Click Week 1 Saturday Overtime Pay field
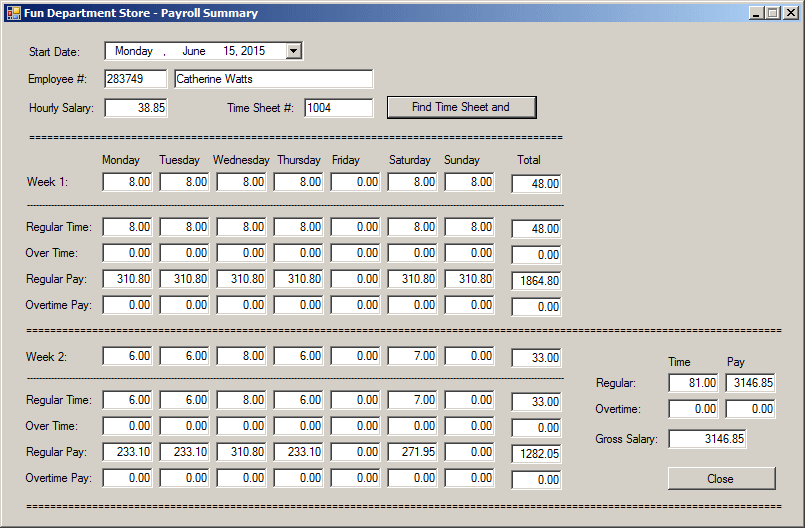The image size is (805, 528). coord(412,305)
